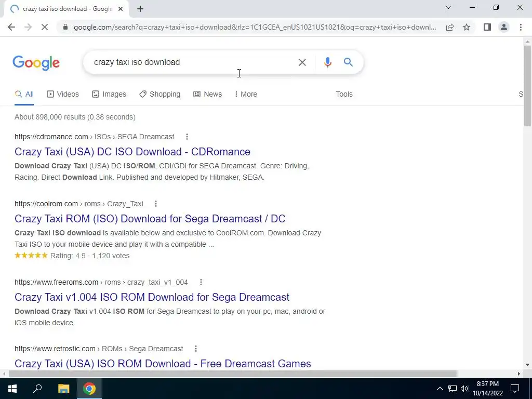Screen dimensions: 532x399
Task: Switch to Images results
Action: (x=109, y=95)
